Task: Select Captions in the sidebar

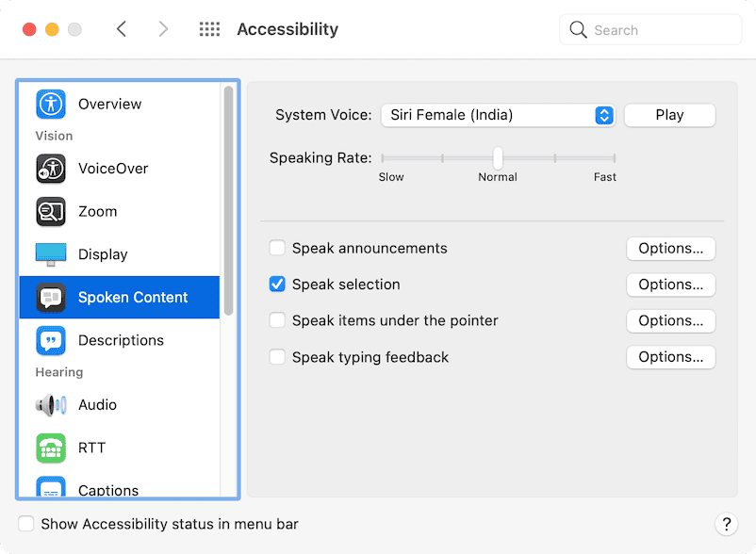Action: [x=108, y=490]
